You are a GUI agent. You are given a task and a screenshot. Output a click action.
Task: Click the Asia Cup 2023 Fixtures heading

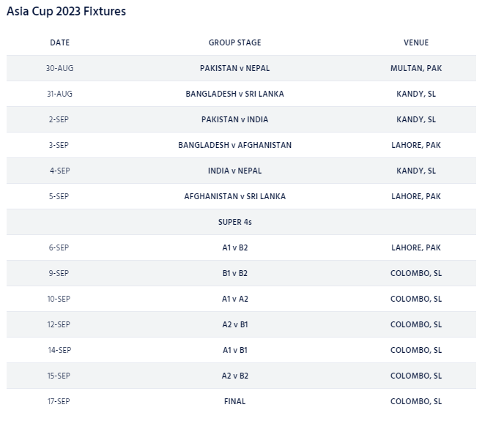coord(66,12)
